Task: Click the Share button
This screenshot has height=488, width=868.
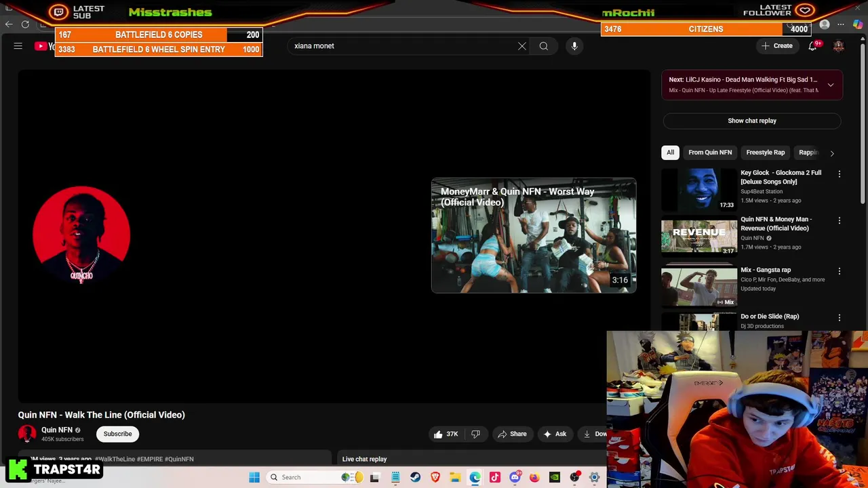Action: [x=512, y=434]
